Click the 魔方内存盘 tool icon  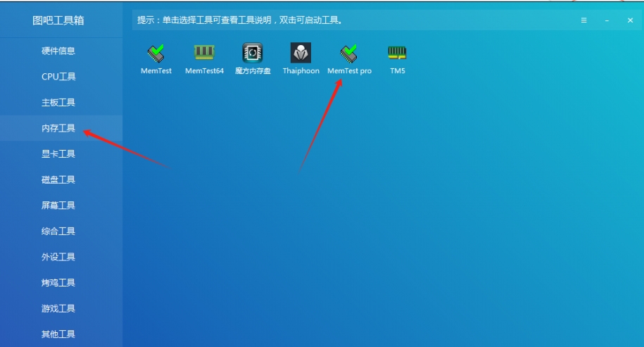coord(253,53)
